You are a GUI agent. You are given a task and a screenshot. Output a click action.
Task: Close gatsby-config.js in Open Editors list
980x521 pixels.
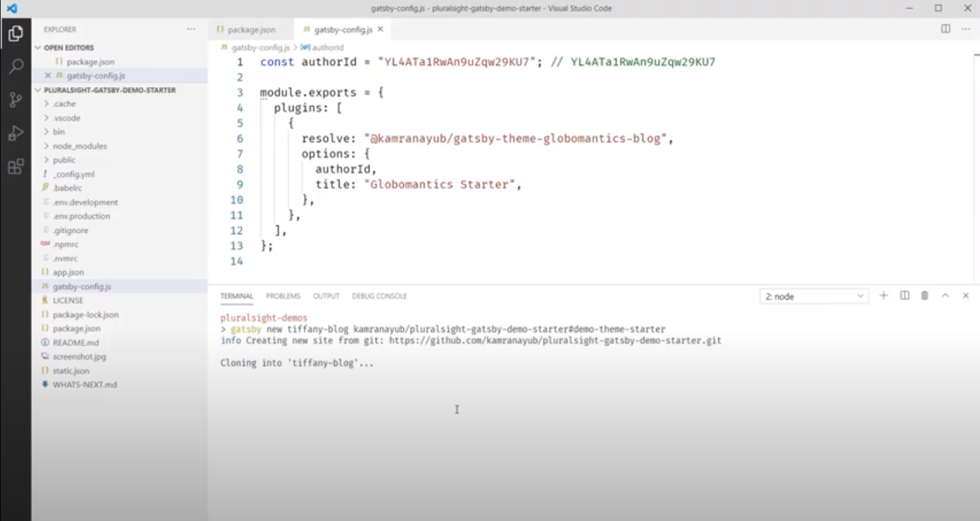[x=48, y=75]
